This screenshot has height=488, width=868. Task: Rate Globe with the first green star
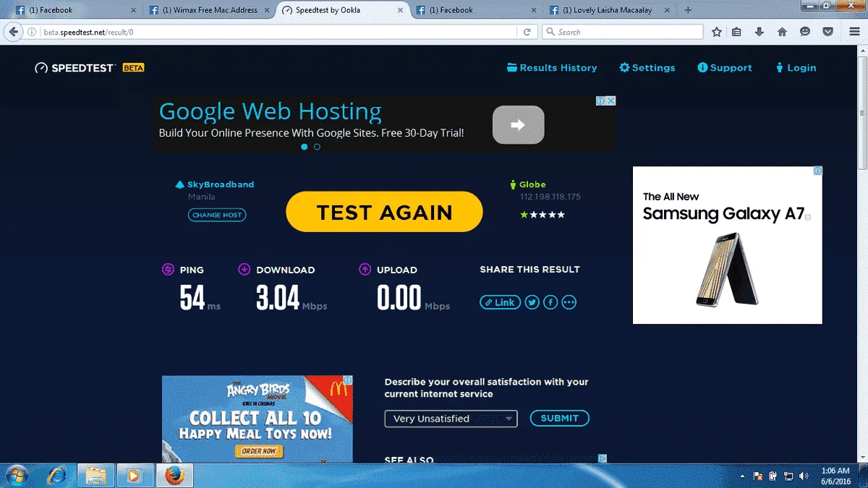coord(524,215)
